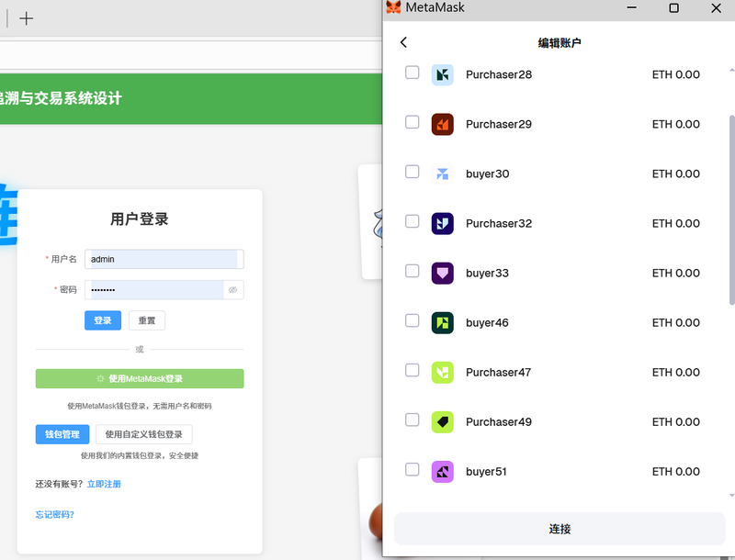This screenshot has height=560, width=735.
Task: Check the Purchaser32 account checkbox
Action: pos(412,221)
